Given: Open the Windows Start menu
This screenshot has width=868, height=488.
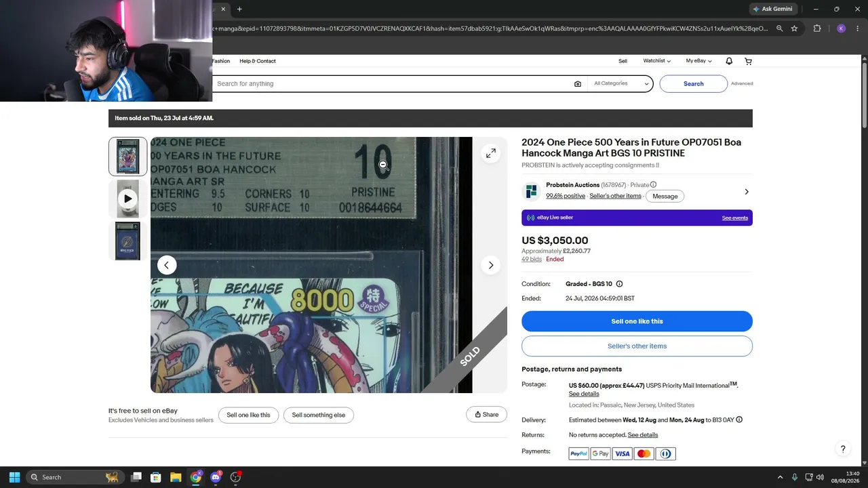Looking at the screenshot, I should (14, 477).
